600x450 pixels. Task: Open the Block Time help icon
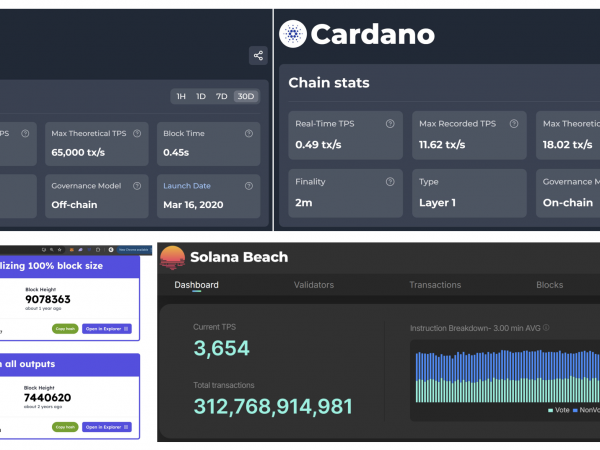click(x=249, y=133)
